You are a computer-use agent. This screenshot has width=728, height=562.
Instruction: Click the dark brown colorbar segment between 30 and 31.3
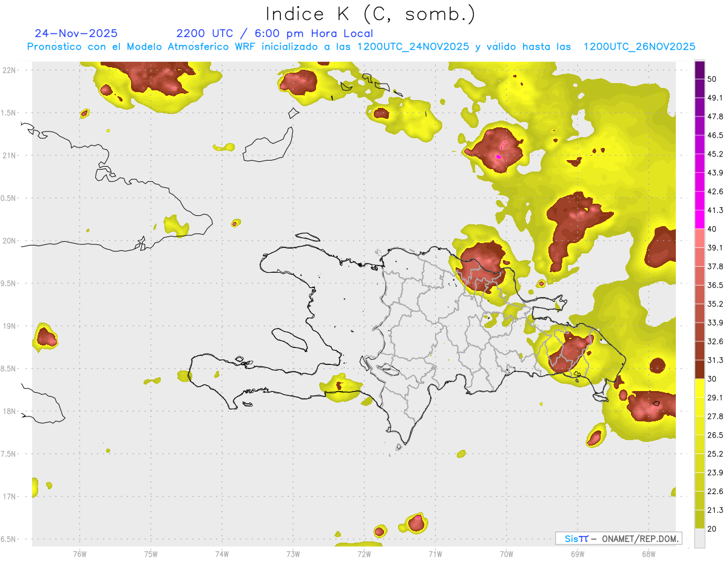pyautogui.click(x=699, y=370)
